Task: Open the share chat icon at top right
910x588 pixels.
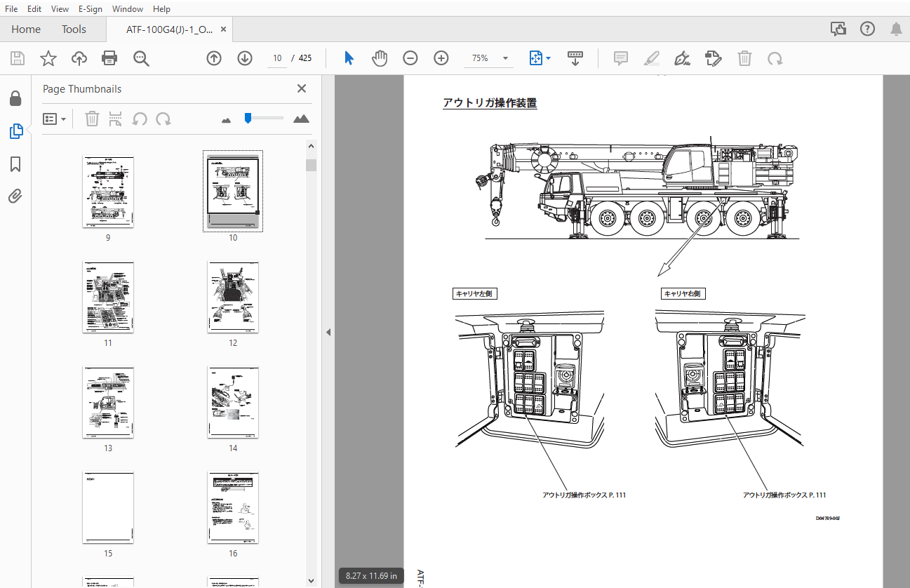Action: [838, 29]
